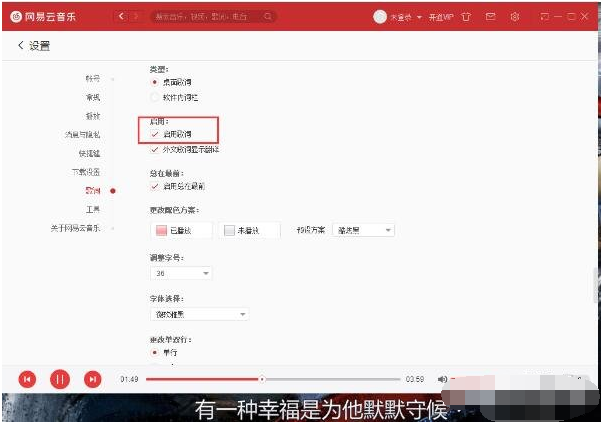
Task: Select 常规 in settings sidebar
Action: tap(93, 97)
